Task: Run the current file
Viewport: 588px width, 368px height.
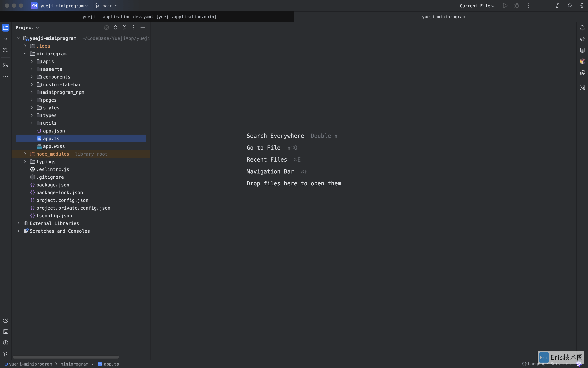Action: (505, 6)
